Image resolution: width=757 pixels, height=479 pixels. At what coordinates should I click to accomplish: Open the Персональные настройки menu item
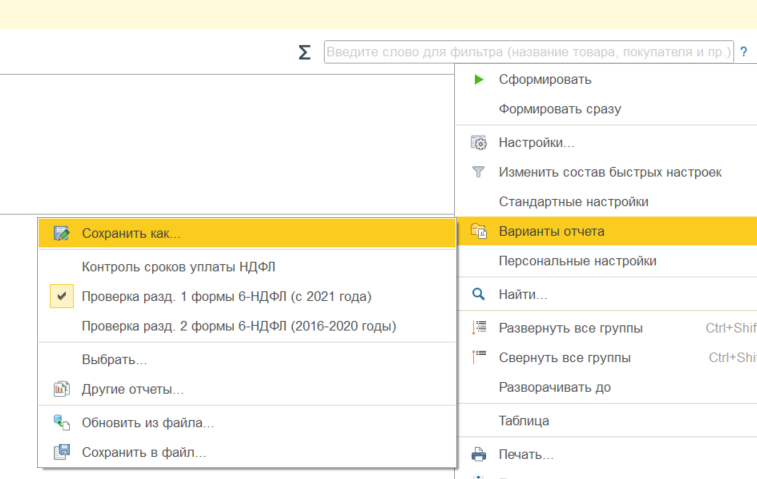click(x=577, y=261)
